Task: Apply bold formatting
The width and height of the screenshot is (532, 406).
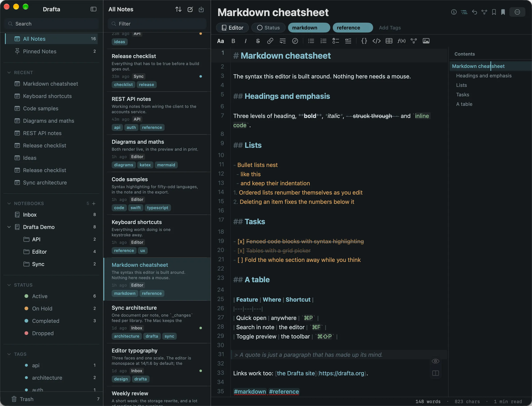Action: [233, 41]
